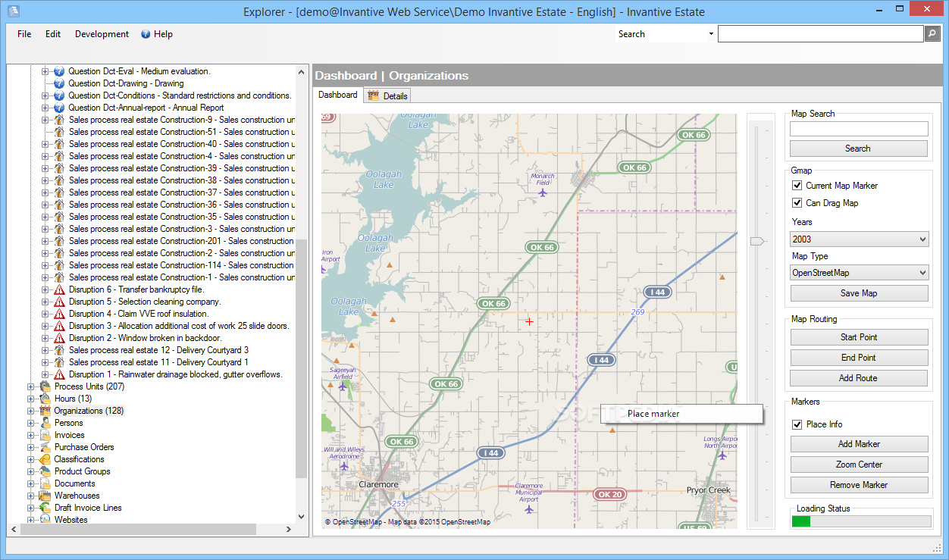Click the Map Search input field
The image size is (949, 560).
(859, 129)
